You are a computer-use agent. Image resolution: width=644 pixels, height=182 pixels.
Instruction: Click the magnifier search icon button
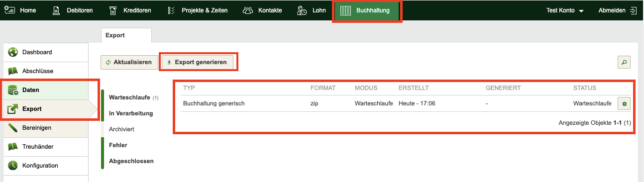624,62
